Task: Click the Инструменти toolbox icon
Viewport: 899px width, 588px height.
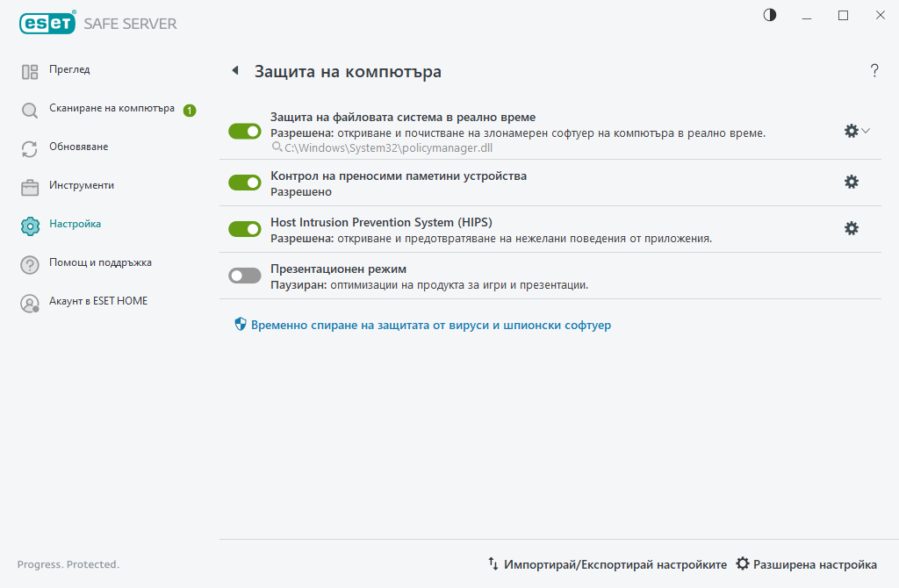Action: tap(28, 185)
